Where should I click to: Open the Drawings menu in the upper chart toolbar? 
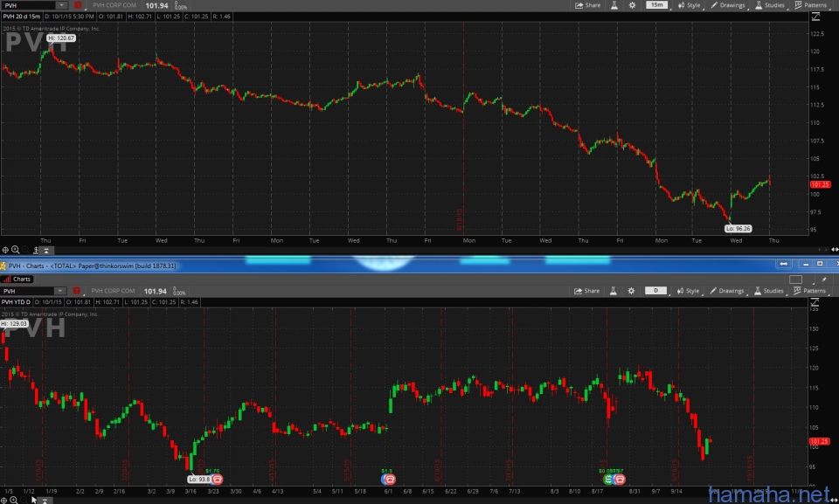(x=728, y=5)
